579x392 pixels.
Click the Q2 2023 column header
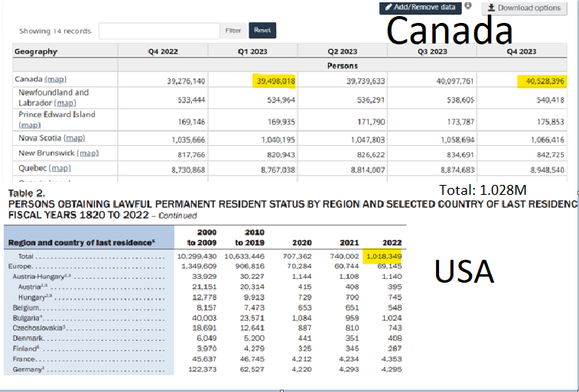[x=343, y=51]
